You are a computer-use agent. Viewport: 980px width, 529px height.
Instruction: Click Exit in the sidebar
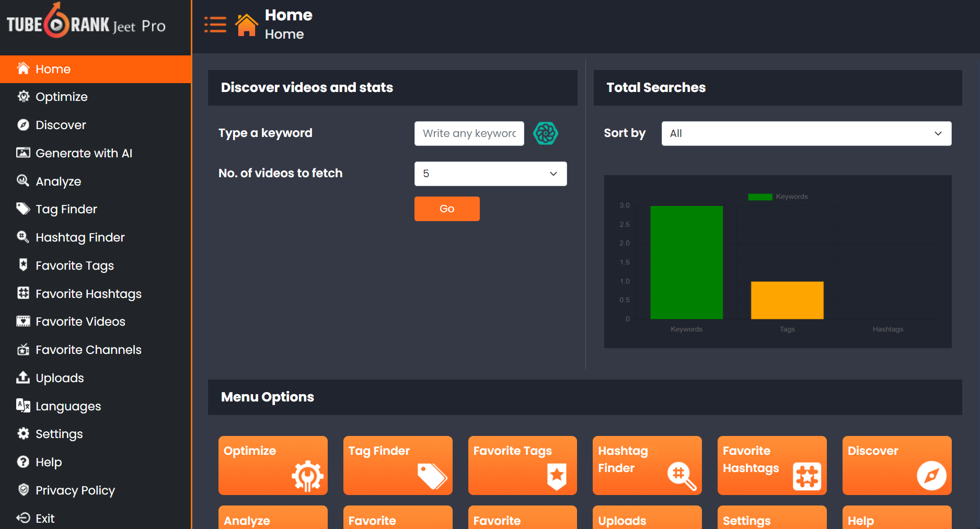click(45, 518)
